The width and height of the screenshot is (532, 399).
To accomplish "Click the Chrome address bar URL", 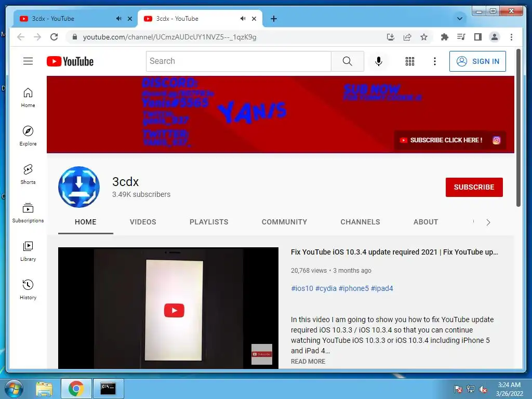I will pyautogui.click(x=170, y=37).
